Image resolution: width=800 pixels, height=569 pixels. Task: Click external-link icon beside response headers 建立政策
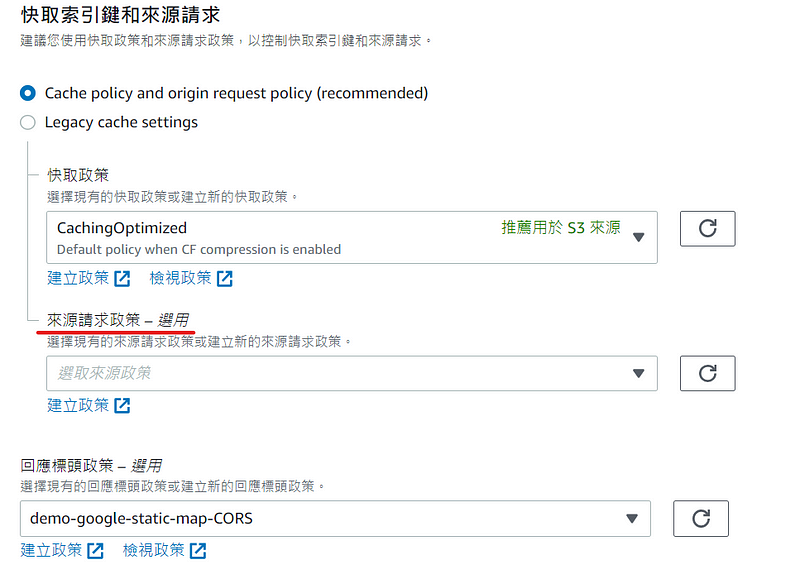pos(95,551)
